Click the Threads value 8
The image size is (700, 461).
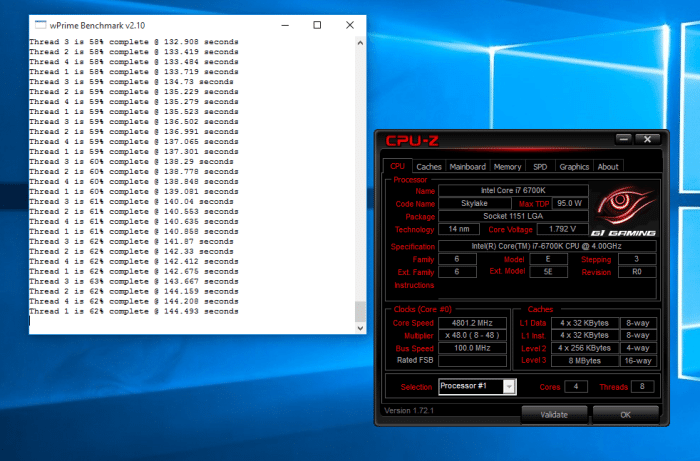tap(642, 387)
